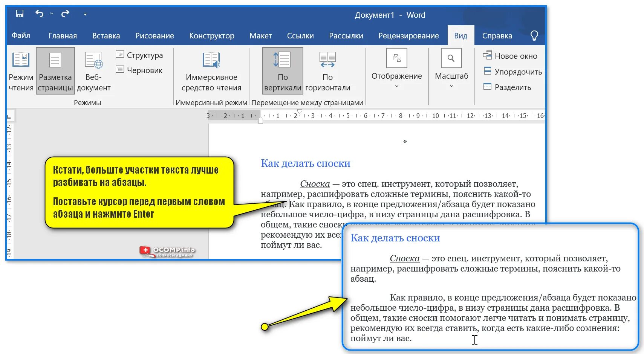Expand the Масштаб zoom dropdown

[x=451, y=69]
